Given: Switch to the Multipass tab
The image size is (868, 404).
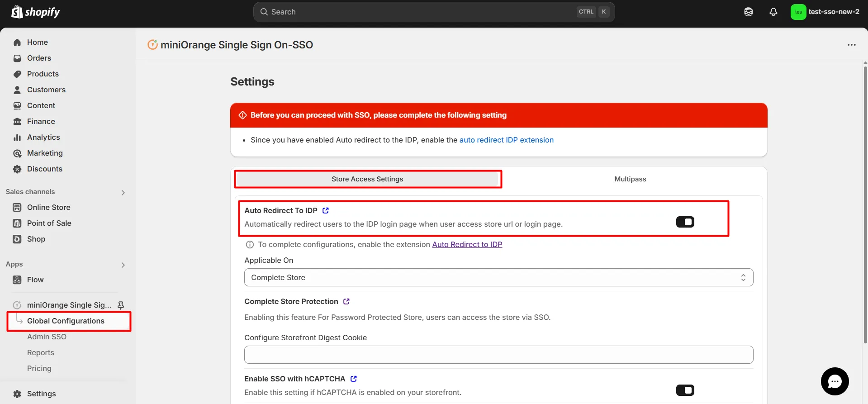Looking at the screenshot, I should [x=630, y=179].
